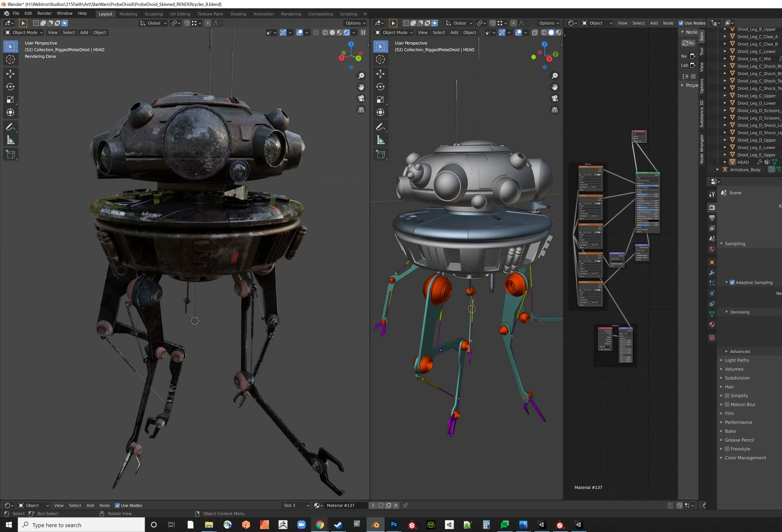Expand the Light Paths panel
This screenshot has width=782, height=532.
point(737,360)
